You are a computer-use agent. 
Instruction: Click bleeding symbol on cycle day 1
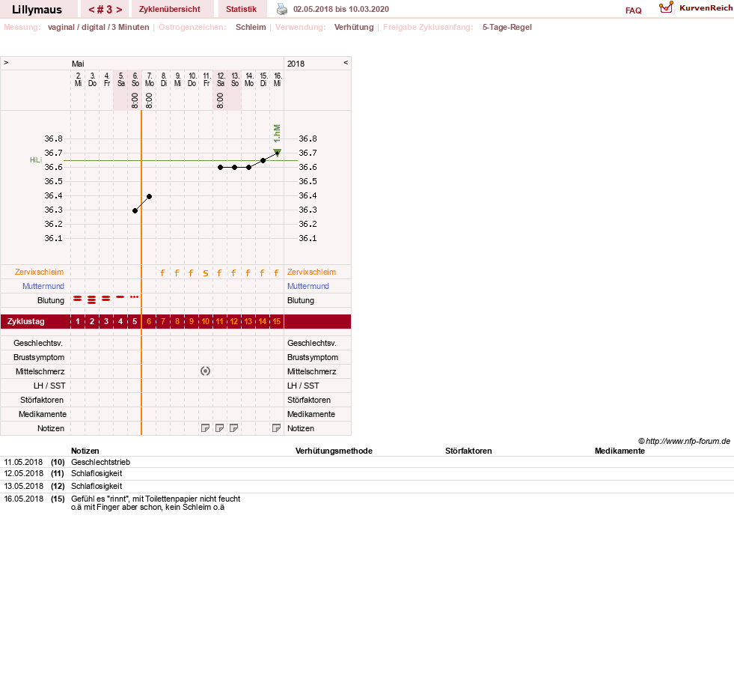78,299
